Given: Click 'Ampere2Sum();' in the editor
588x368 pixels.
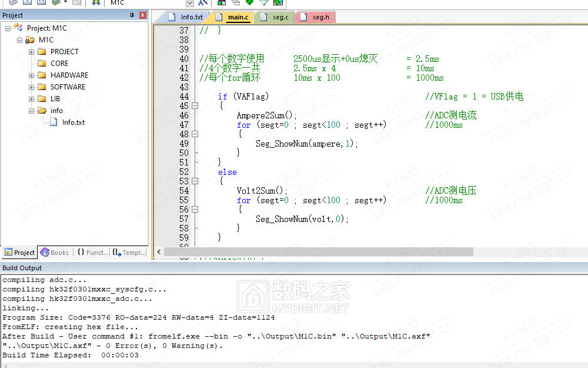Looking at the screenshot, I should 266,115.
